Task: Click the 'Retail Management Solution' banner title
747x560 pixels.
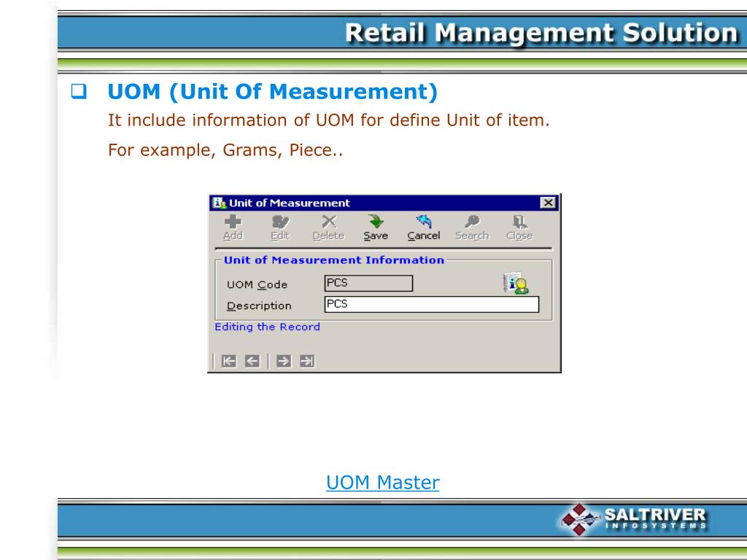Action: tap(541, 33)
